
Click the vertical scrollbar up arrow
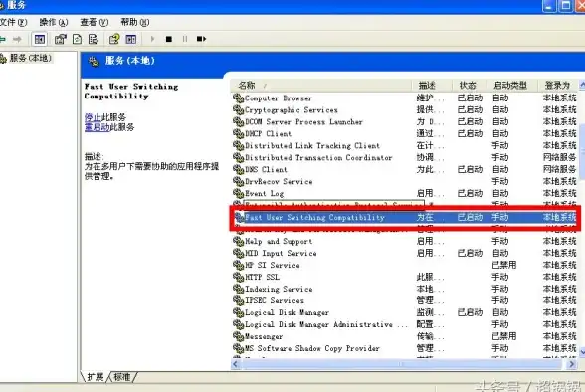click(582, 85)
